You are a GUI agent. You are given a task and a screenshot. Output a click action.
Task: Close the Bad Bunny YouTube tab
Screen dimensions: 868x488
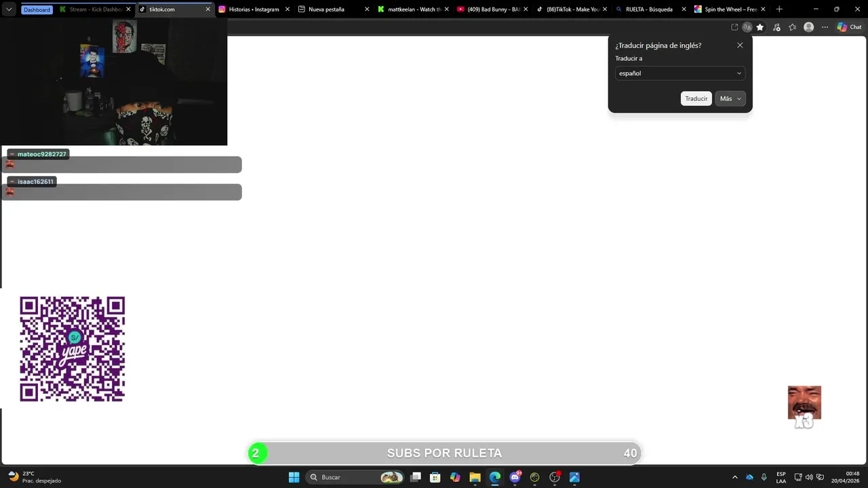pyautogui.click(x=526, y=9)
